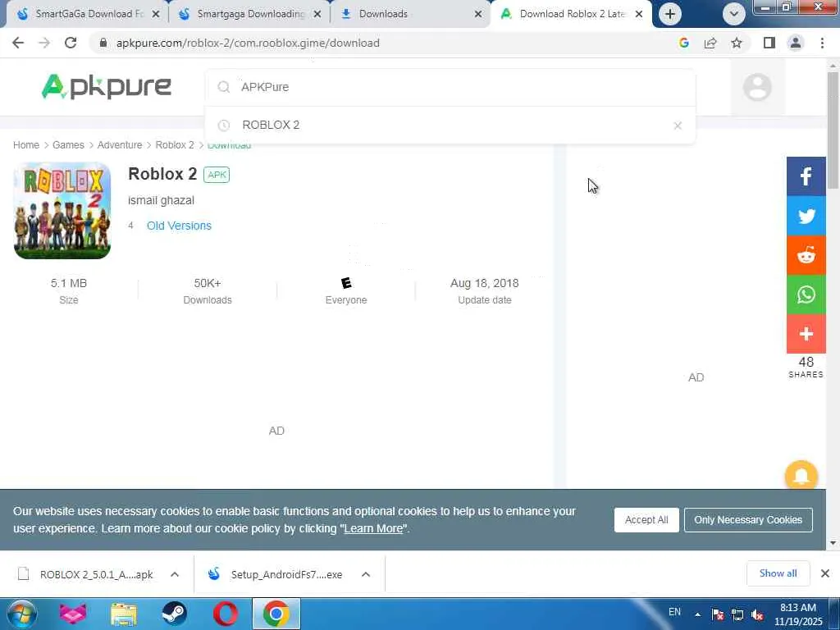Click the network icon in system tray
Image resolution: width=840 pixels, height=630 pixels.
tap(737, 615)
